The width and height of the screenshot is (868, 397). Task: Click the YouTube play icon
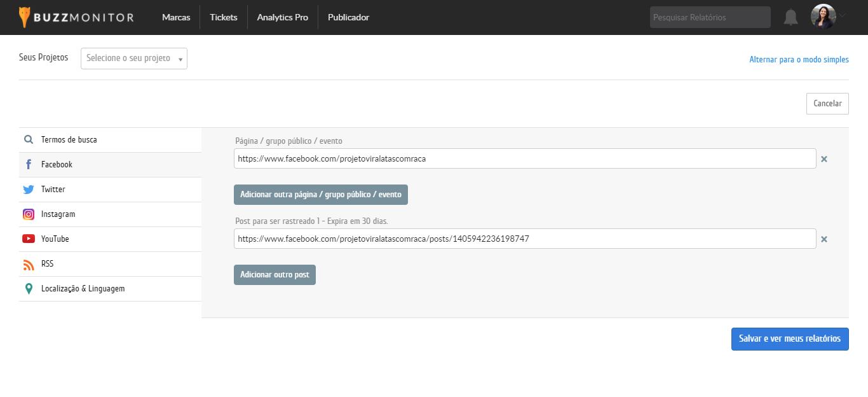tap(29, 239)
